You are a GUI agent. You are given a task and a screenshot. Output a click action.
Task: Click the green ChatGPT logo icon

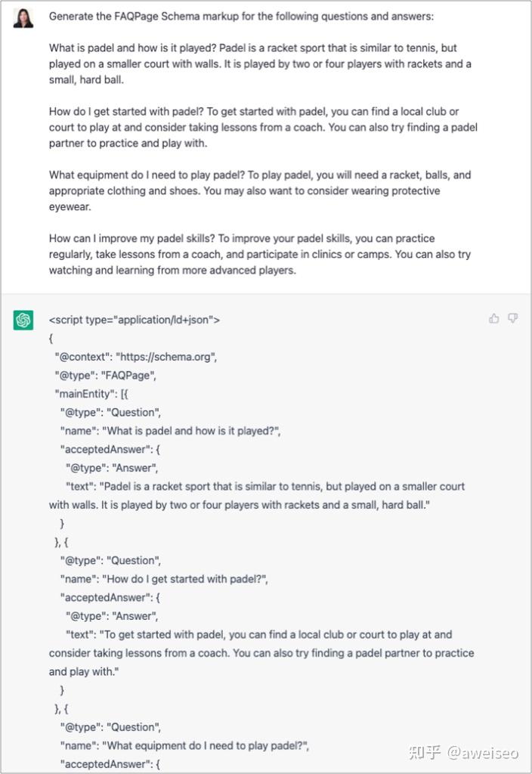(23, 320)
